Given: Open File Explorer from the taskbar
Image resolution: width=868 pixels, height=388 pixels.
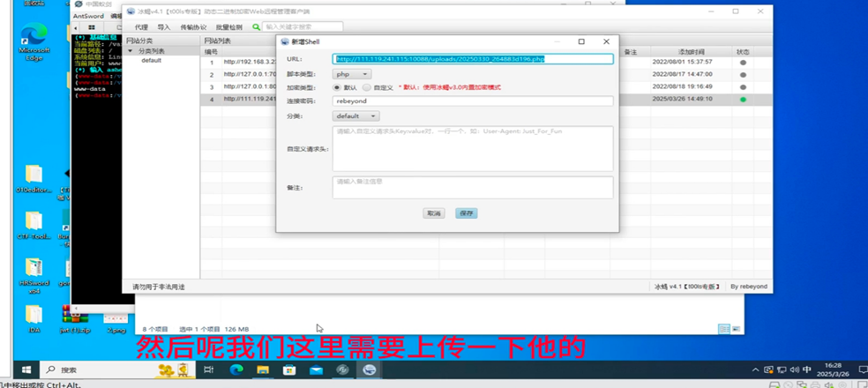Looking at the screenshot, I should (263, 369).
